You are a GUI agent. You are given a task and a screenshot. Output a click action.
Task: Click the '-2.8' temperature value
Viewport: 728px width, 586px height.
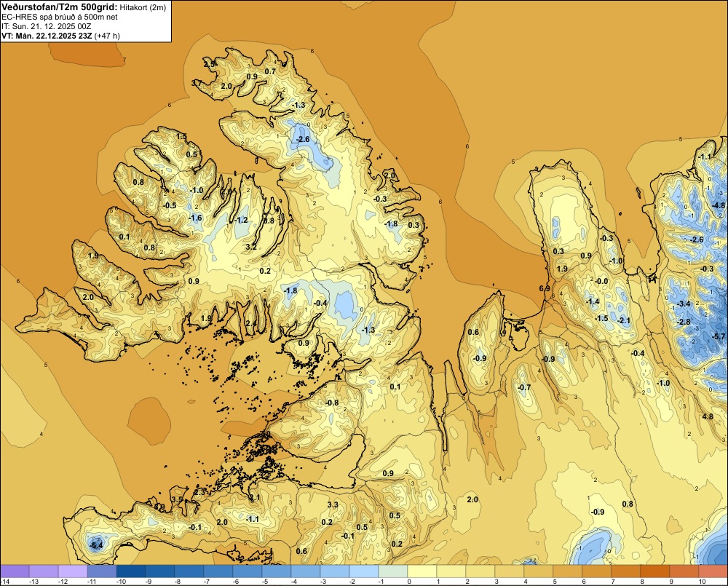[x=684, y=322]
